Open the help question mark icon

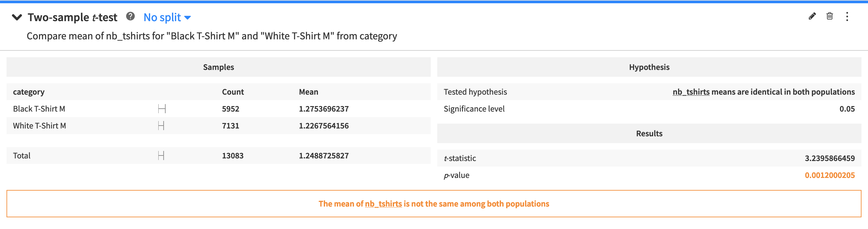130,16
